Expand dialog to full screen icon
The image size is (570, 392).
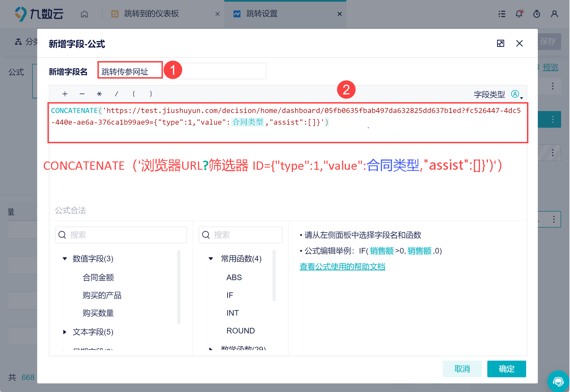(x=500, y=43)
